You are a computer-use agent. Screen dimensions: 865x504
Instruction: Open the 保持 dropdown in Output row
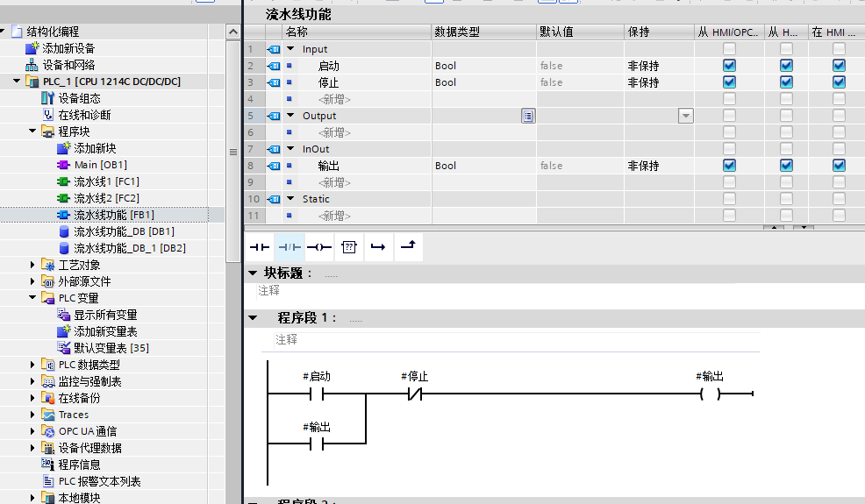tap(685, 116)
